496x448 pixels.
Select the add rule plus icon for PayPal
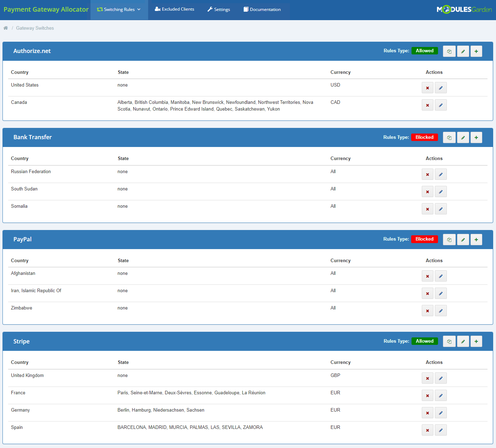pyautogui.click(x=476, y=239)
